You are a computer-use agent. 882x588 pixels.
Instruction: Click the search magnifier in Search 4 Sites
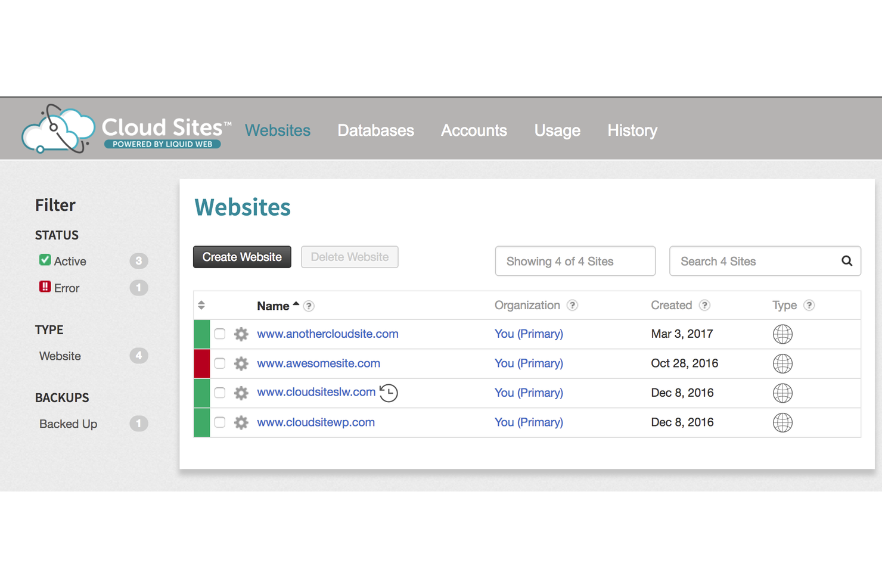point(847,261)
